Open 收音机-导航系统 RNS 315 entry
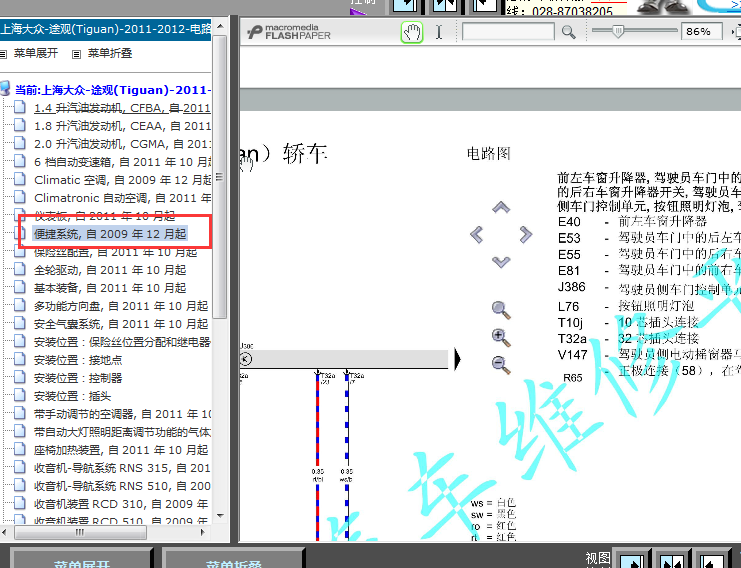The image size is (741, 568). tap(122, 468)
